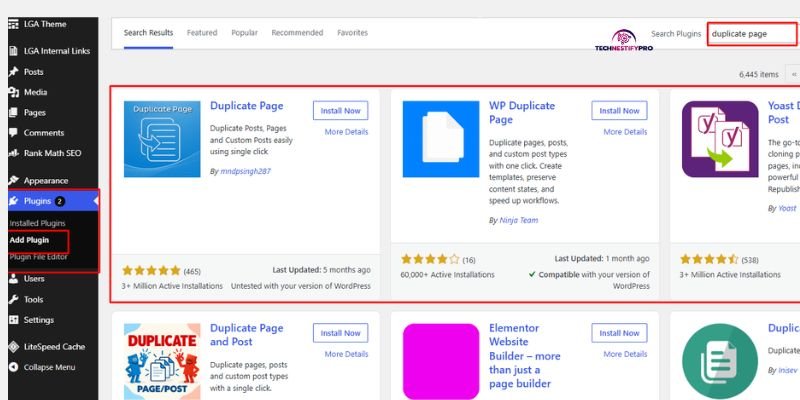The width and height of the screenshot is (800, 400).
Task: Click the Pages sidebar icon
Action: tap(13, 113)
